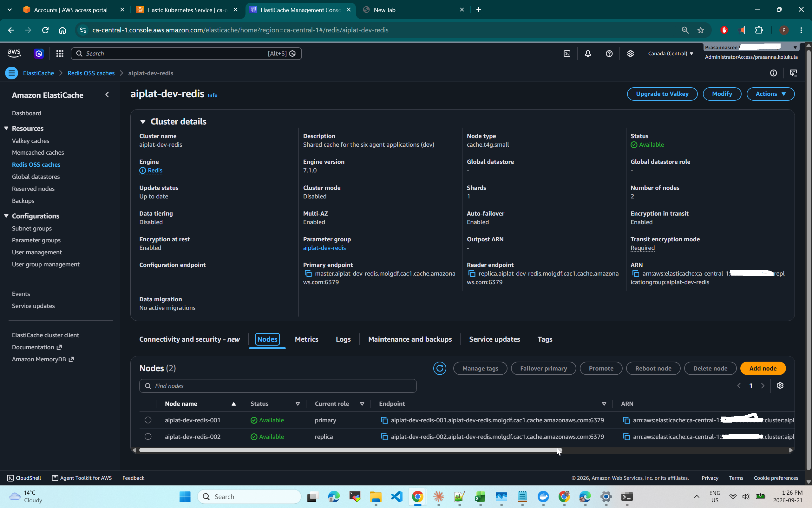Image resolution: width=812 pixels, height=508 pixels.
Task: Open console settings gear in top bar
Action: pos(630,53)
